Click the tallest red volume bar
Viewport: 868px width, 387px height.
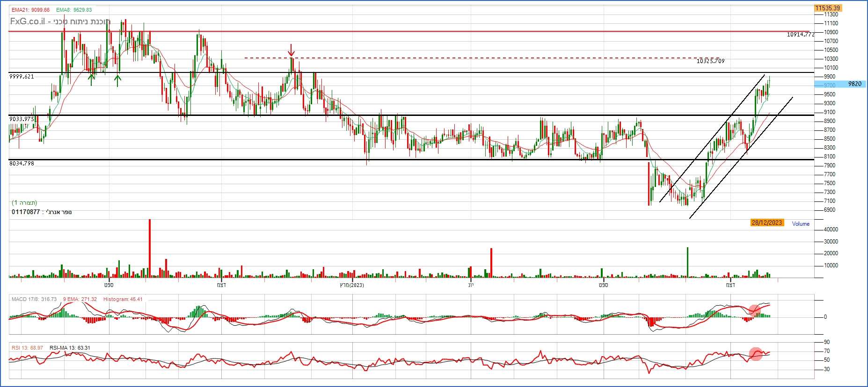(x=150, y=248)
